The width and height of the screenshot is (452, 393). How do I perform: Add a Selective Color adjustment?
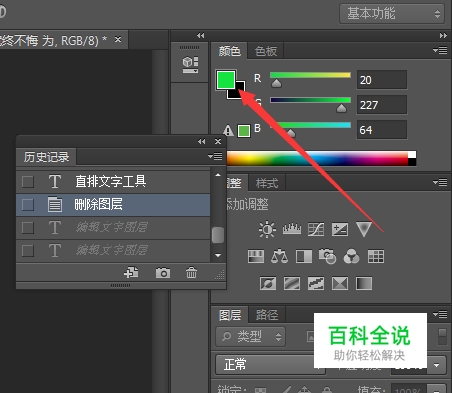[340, 284]
